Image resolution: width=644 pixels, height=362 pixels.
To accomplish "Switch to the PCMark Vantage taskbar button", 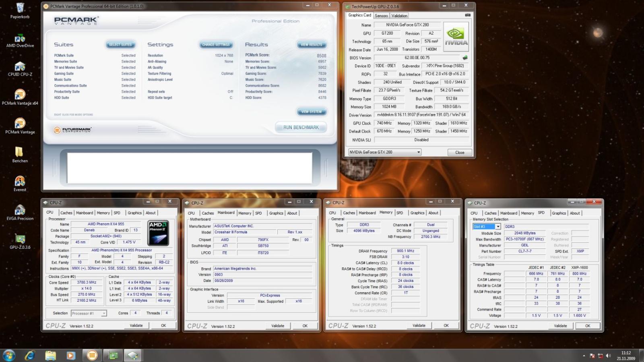I will pyautogui.click(x=92, y=355).
